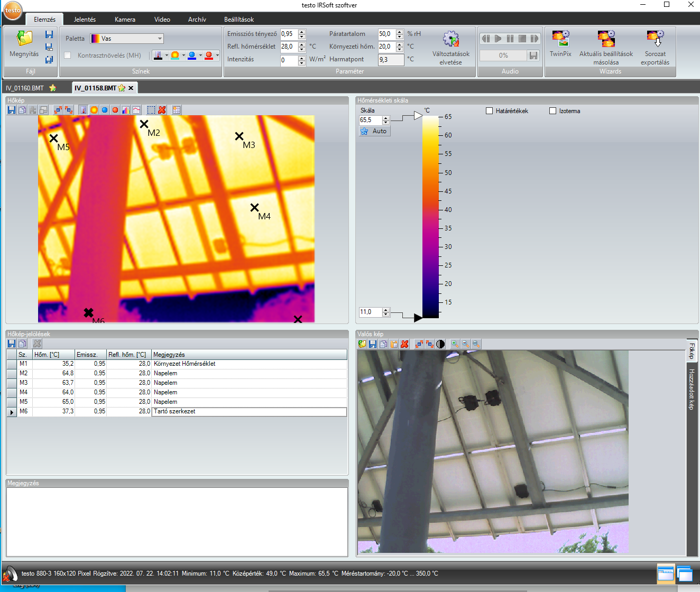Click the Megnyitás open-file icon
The height and width of the screenshot is (592, 700).
(24, 39)
